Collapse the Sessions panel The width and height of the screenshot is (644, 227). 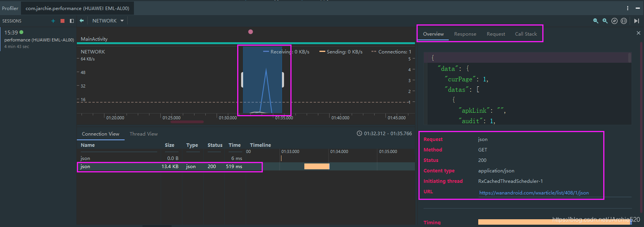point(72,21)
